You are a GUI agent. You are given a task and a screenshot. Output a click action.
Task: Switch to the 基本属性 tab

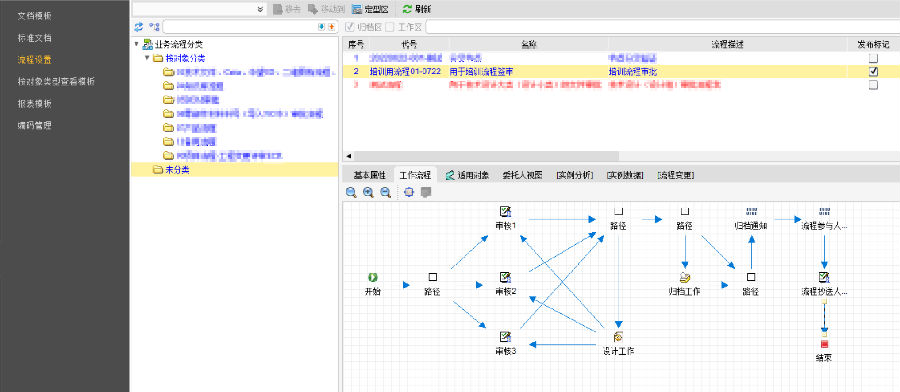[x=369, y=175]
